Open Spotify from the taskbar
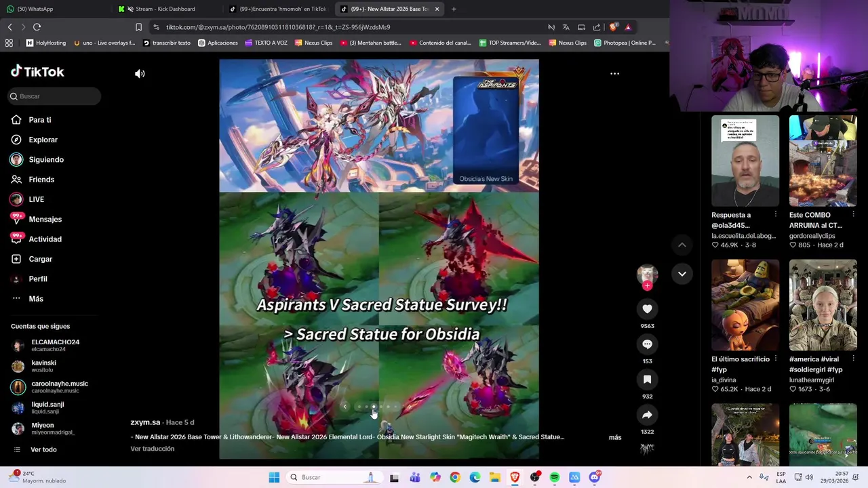This screenshot has width=868, height=488. tap(554, 477)
